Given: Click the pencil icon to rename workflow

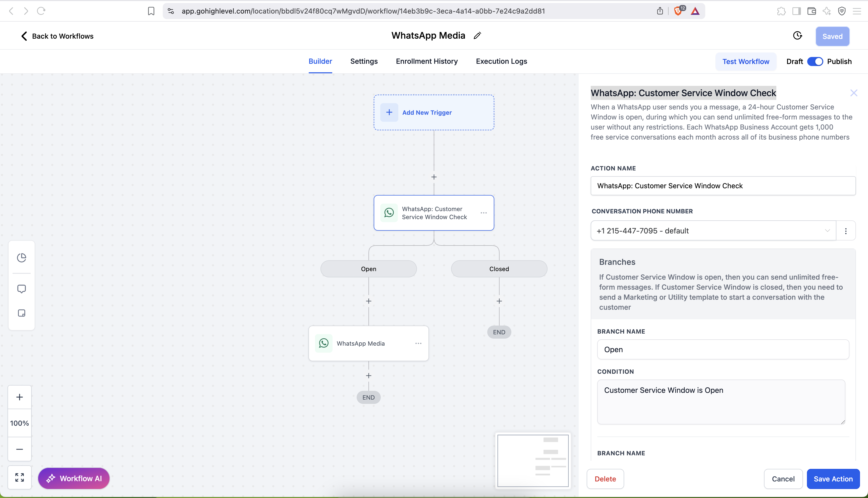Looking at the screenshot, I should 477,36.
